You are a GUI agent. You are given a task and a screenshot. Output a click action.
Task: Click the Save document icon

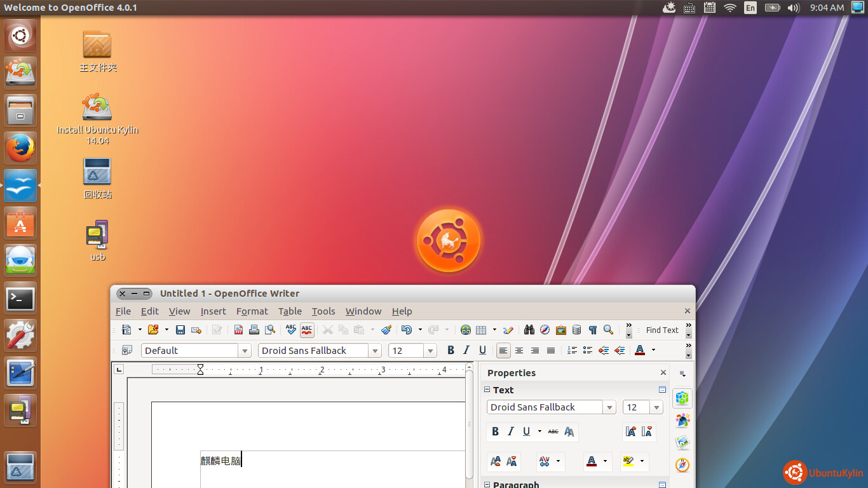pyautogui.click(x=180, y=330)
